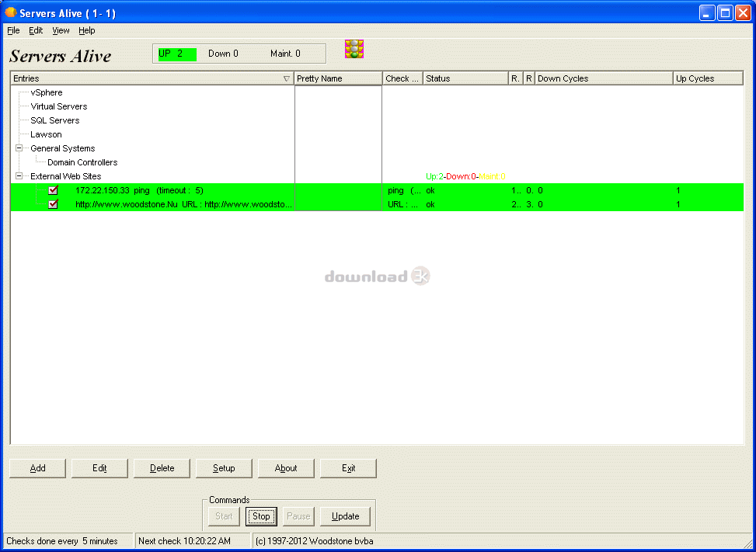Maximize the Servers Alive window
The width and height of the screenshot is (756, 552).
pyautogui.click(x=725, y=13)
